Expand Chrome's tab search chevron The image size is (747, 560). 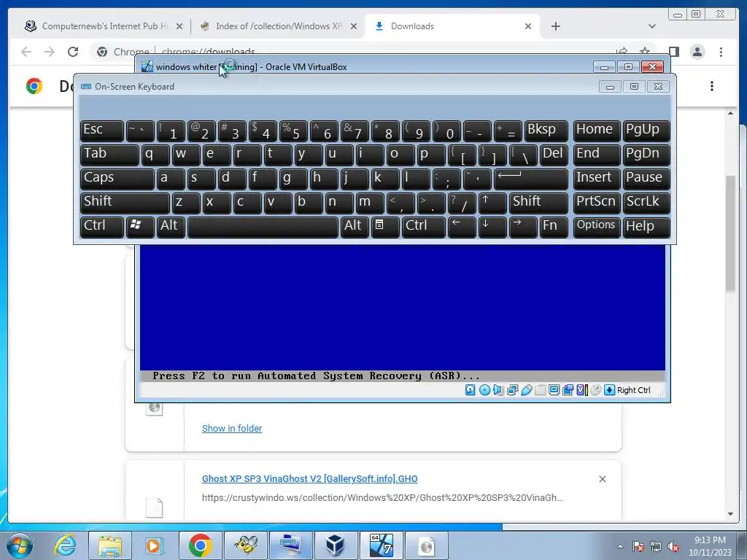(x=652, y=26)
